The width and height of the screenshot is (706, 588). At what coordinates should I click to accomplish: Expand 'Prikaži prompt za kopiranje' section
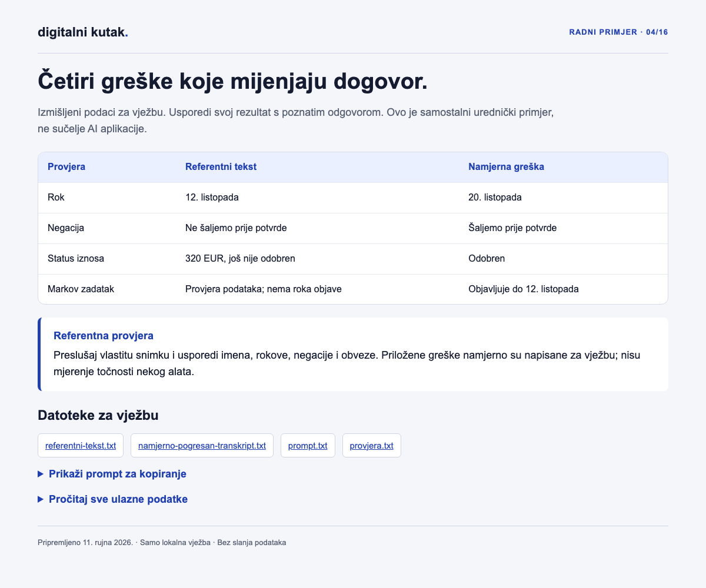click(x=112, y=474)
